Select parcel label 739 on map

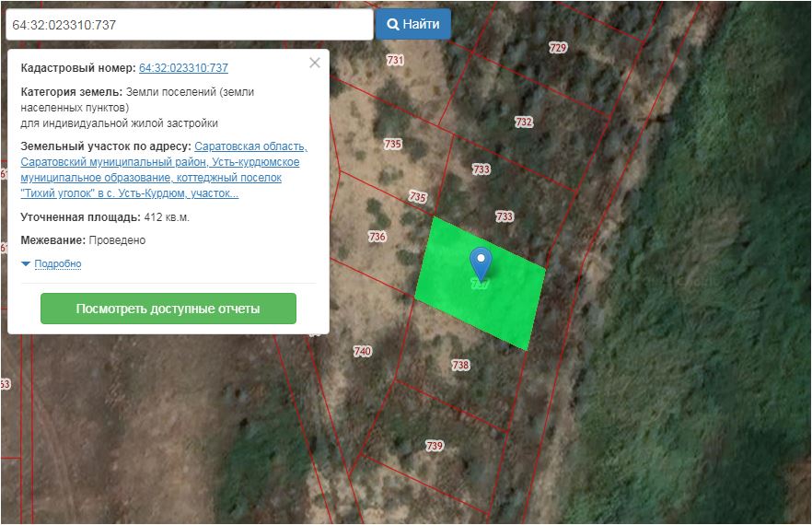[x=435, y=447]
